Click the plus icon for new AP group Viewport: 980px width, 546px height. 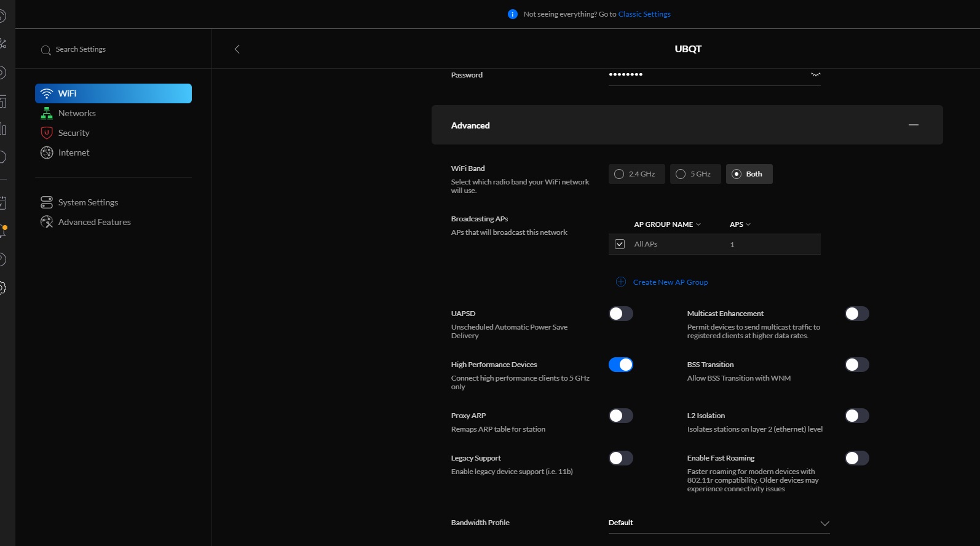click(621, 282)
